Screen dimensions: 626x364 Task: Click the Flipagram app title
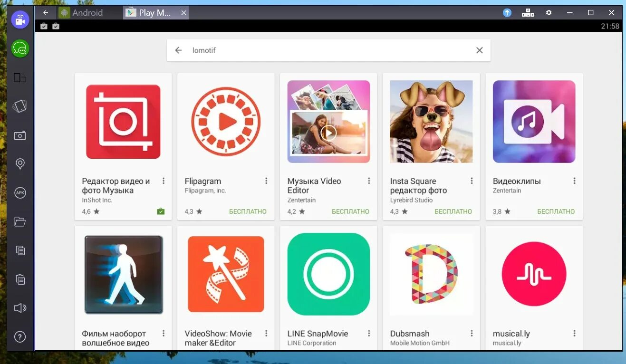tap(203, 181)
